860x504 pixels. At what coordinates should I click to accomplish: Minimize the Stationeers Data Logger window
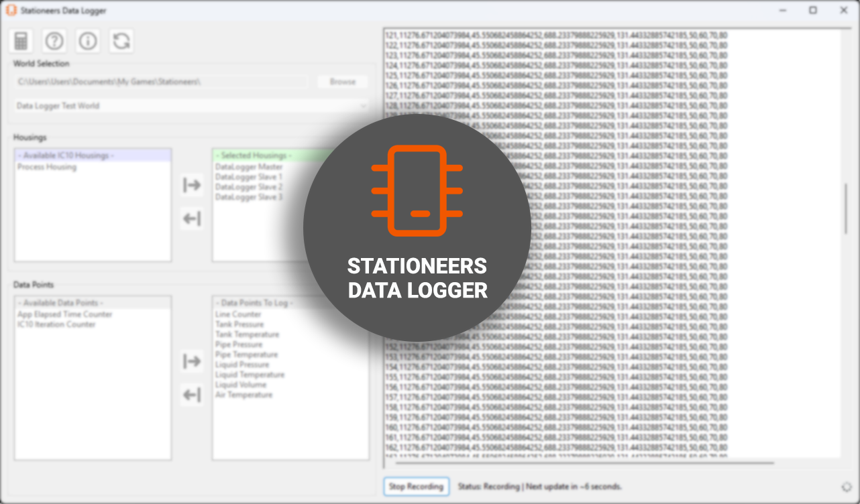[782, 11]
